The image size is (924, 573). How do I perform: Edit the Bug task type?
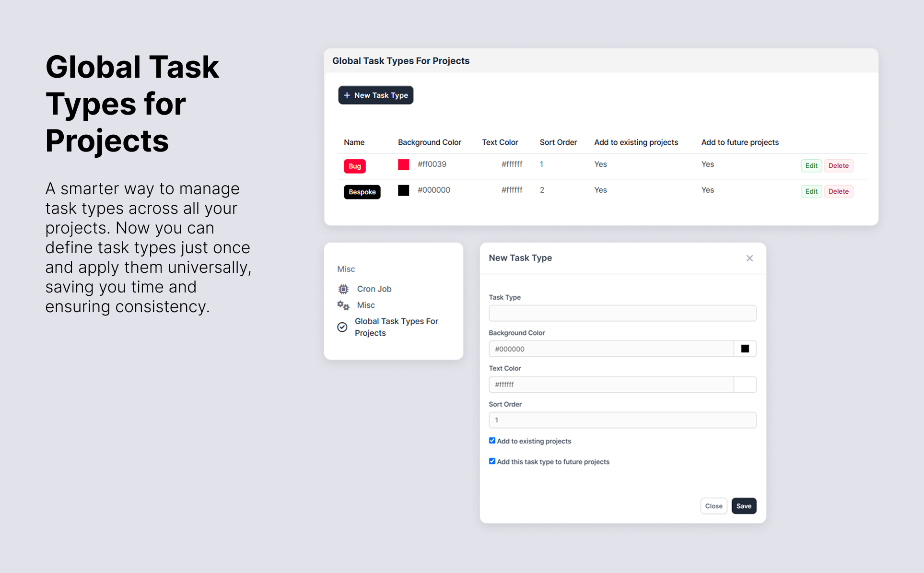811,165
